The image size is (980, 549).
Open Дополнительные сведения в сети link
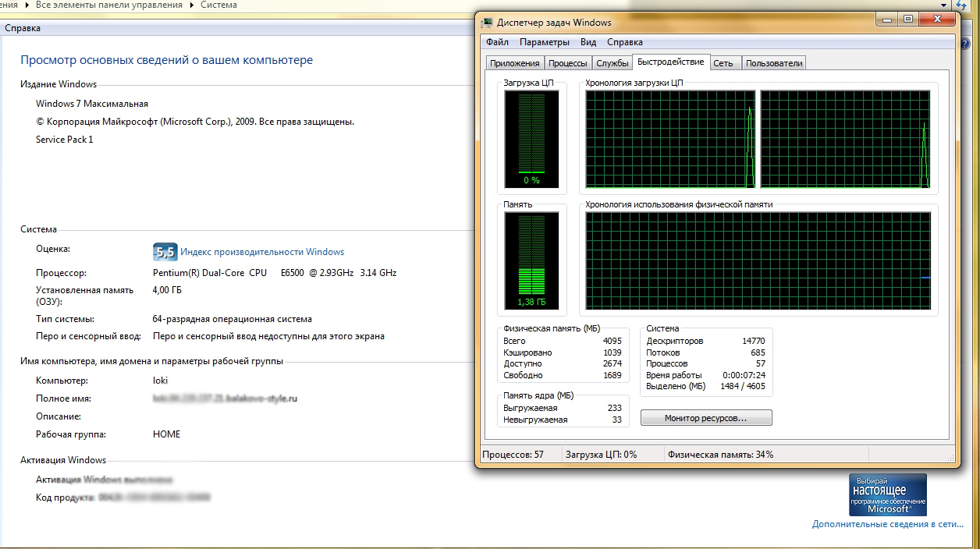pyautogui.click(x=888, y=524)
